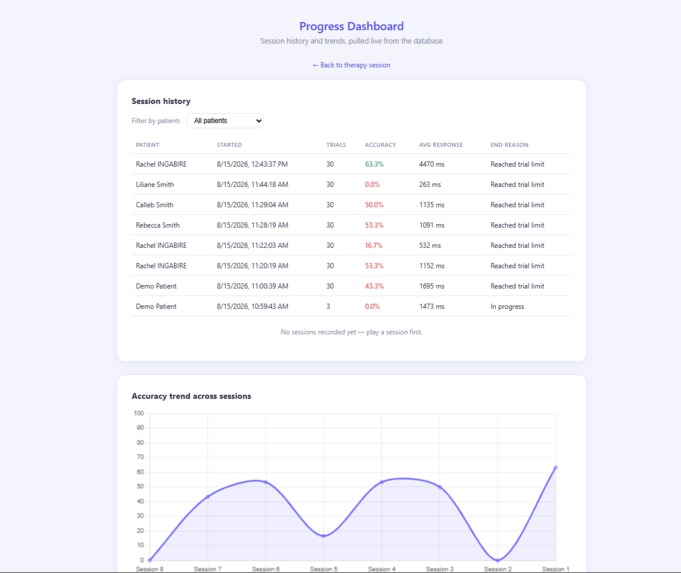The width and height of the screenshot is (681, 573).
Task: Click the Started column header
Action: click(229, 145)
